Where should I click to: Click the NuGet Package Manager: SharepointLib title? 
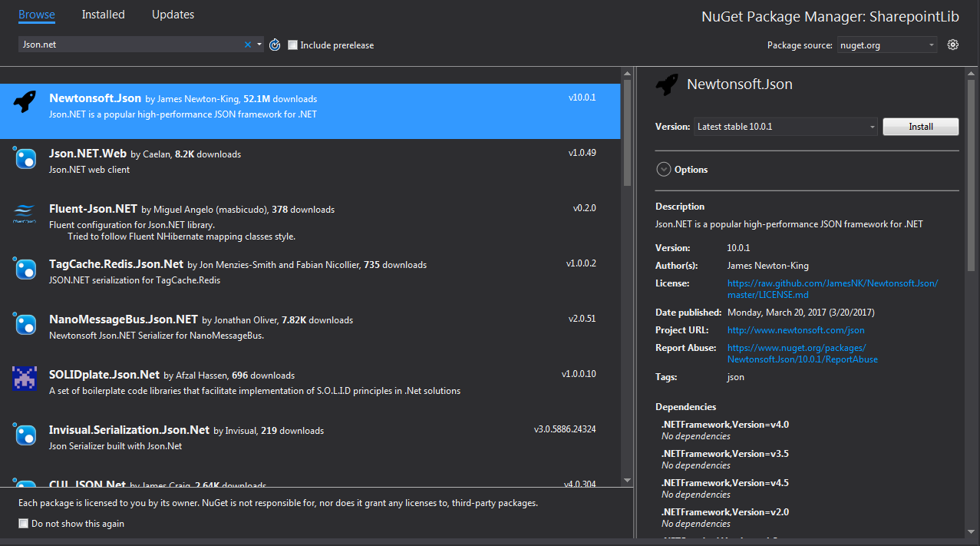point(830,17)
